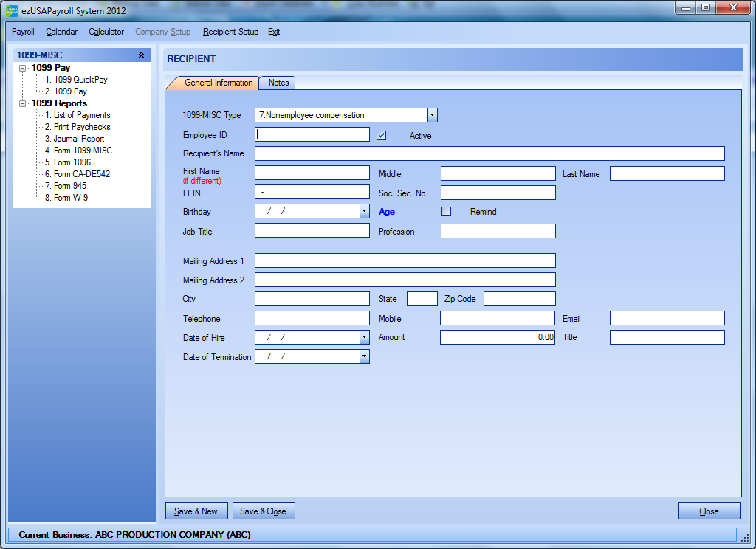Open the 1099-MISC Type dropdown

[x=433, y=115]
